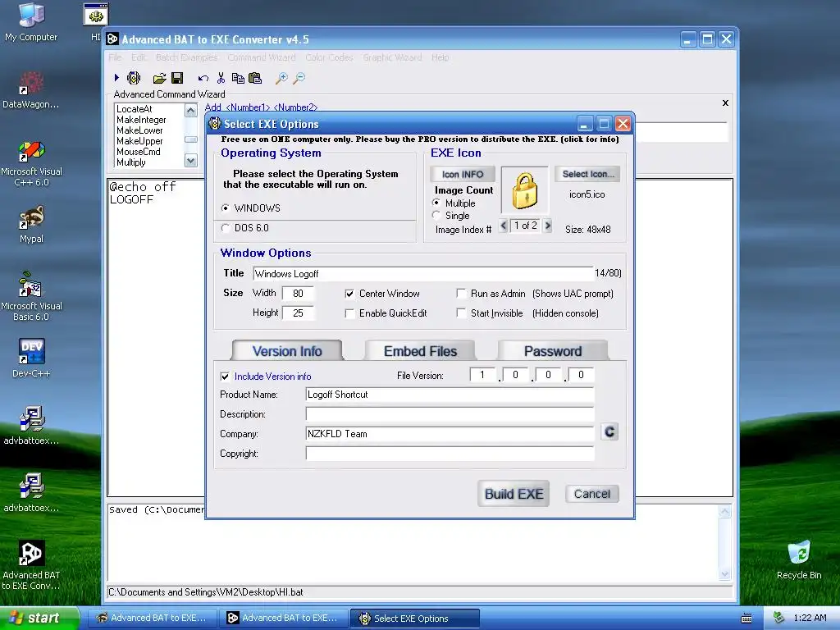Screen dimensions: 840x630
Task: Open the File menu in main window
Action: [x=115, y=57]
